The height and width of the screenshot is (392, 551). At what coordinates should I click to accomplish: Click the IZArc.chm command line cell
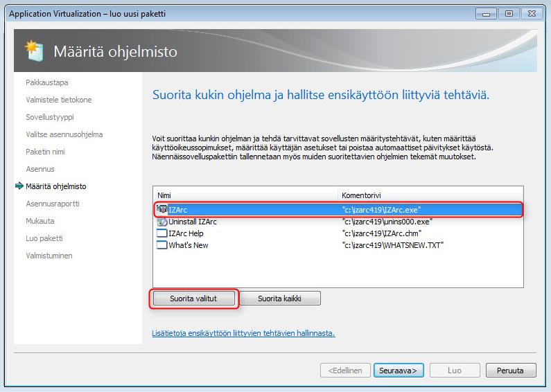[382, 233]
